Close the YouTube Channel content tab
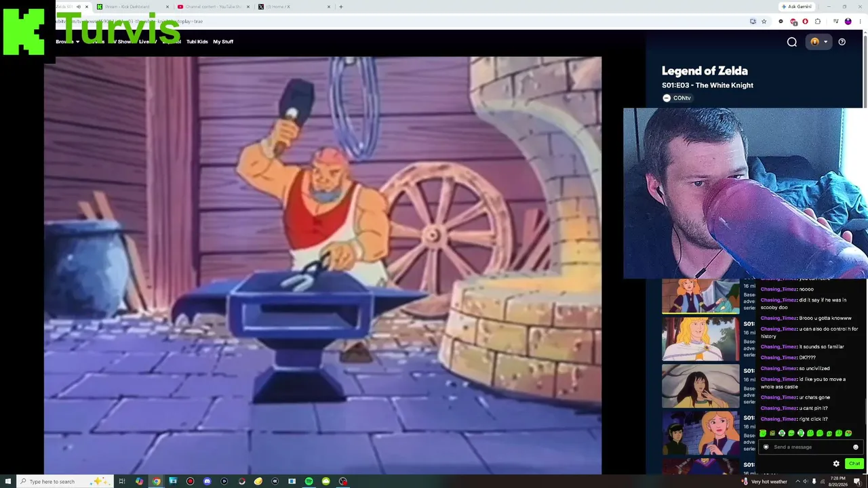The height and width of the screenshot is (488, 868). tap(248, 7)
